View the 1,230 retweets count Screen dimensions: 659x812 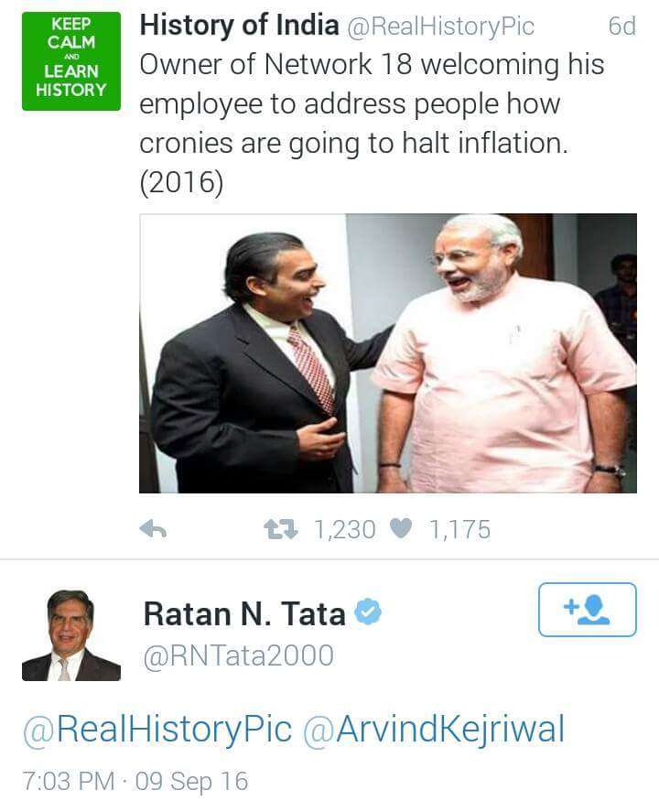pos(345,530)
